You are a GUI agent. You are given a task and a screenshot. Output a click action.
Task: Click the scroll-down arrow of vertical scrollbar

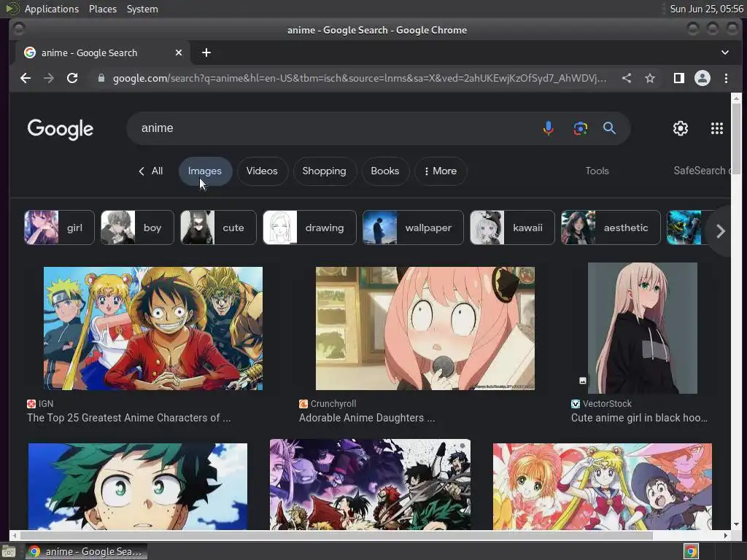(x=736, y=524)
